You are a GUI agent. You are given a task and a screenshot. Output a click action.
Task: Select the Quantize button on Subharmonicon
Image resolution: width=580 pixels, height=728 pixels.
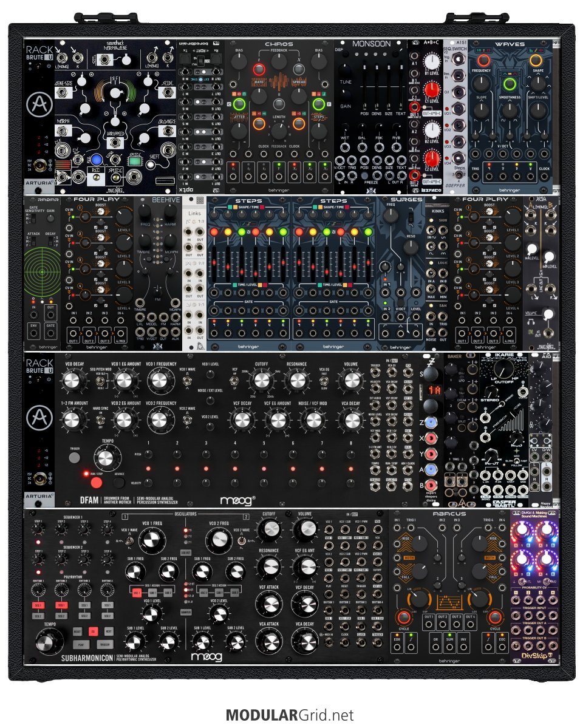pos(186,611)
